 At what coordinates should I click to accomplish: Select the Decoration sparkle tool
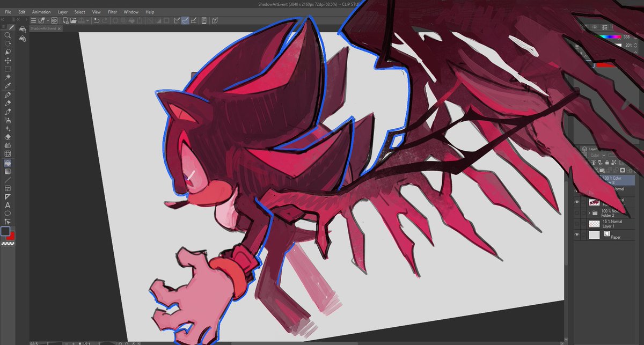coord(8,129)
